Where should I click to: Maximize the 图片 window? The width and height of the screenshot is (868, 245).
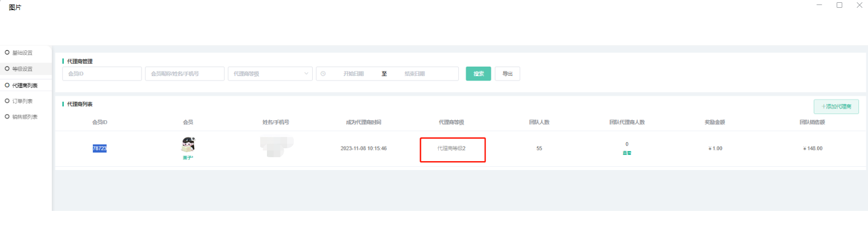pyautogui.click(x=839, y=5)
